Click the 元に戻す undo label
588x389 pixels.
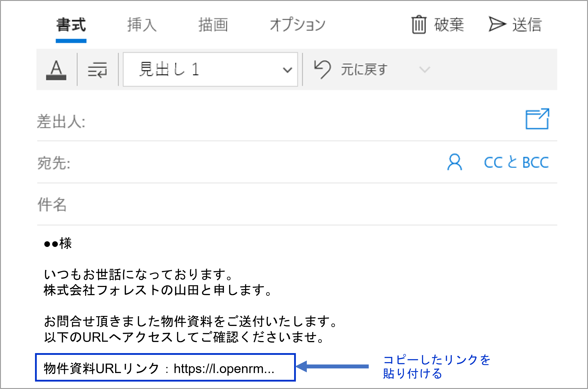(x=364, y=69)
